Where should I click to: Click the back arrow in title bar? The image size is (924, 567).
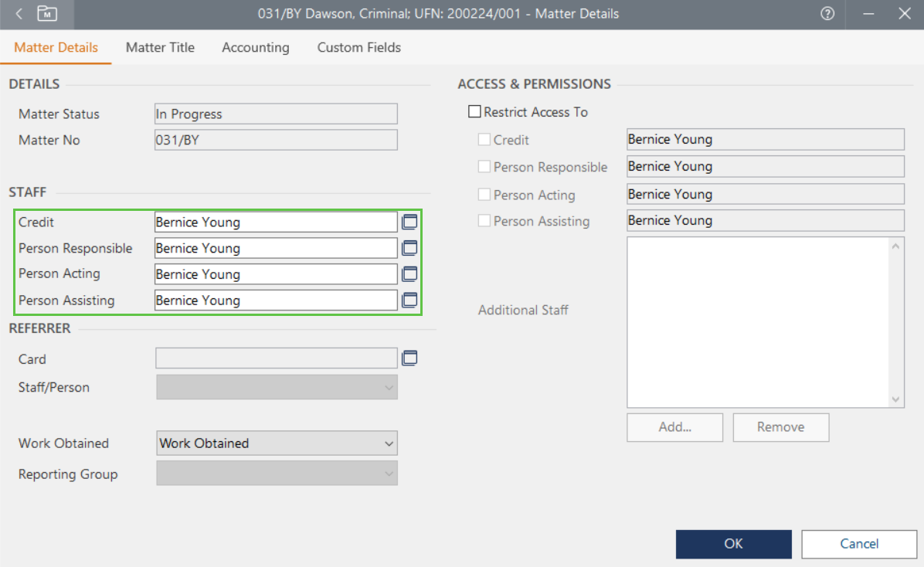(19, 14)
